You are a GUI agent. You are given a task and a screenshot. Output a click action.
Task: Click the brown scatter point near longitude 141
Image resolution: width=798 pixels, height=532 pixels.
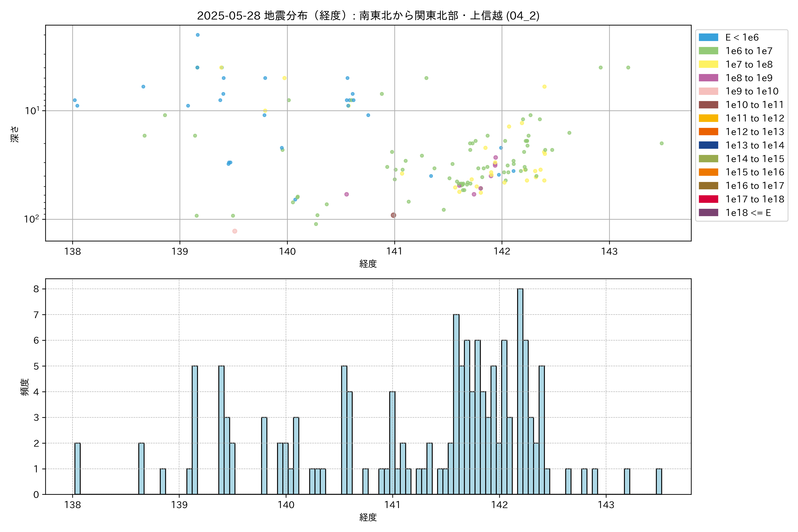tap(393, 215)
